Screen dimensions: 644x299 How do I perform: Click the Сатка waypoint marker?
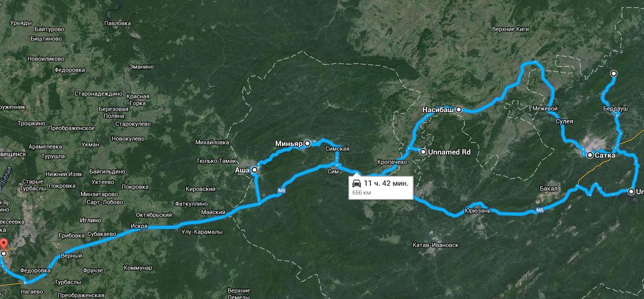click(x=590, y=155)
